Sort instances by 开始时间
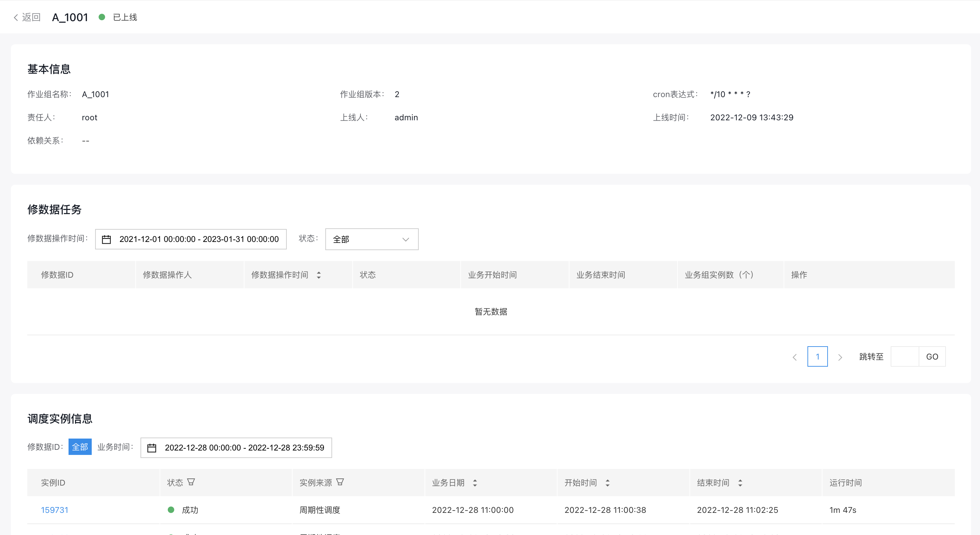 click(608, 483)
